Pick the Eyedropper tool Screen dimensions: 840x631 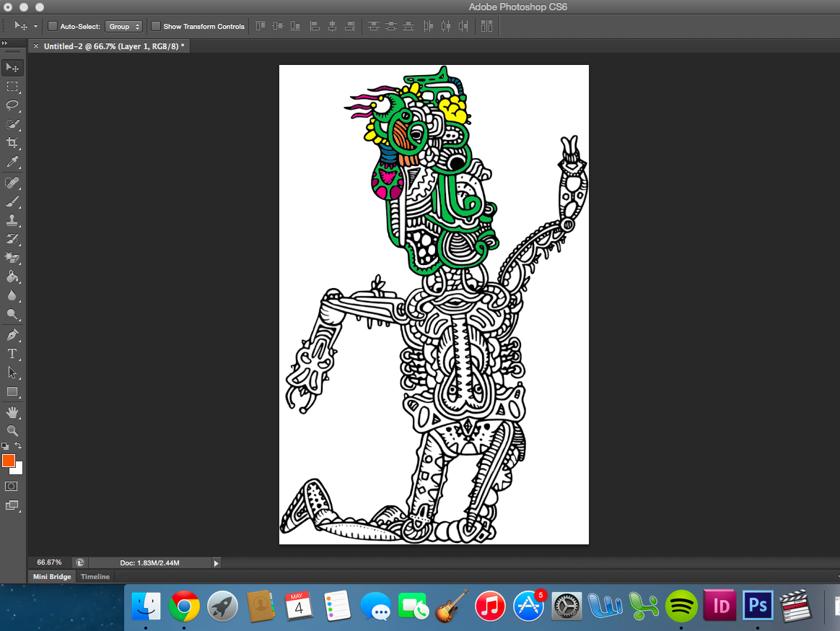[12, 162]
